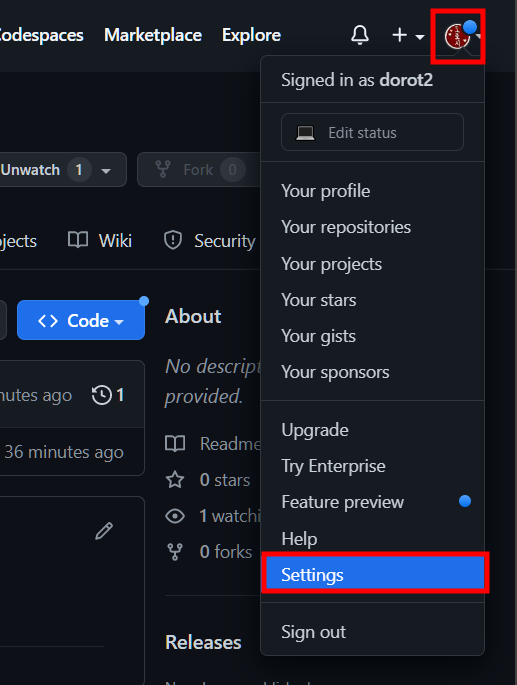Click the fork icon on Fork button
Viewport: 517px width, 685px height.
click(163, 169)
